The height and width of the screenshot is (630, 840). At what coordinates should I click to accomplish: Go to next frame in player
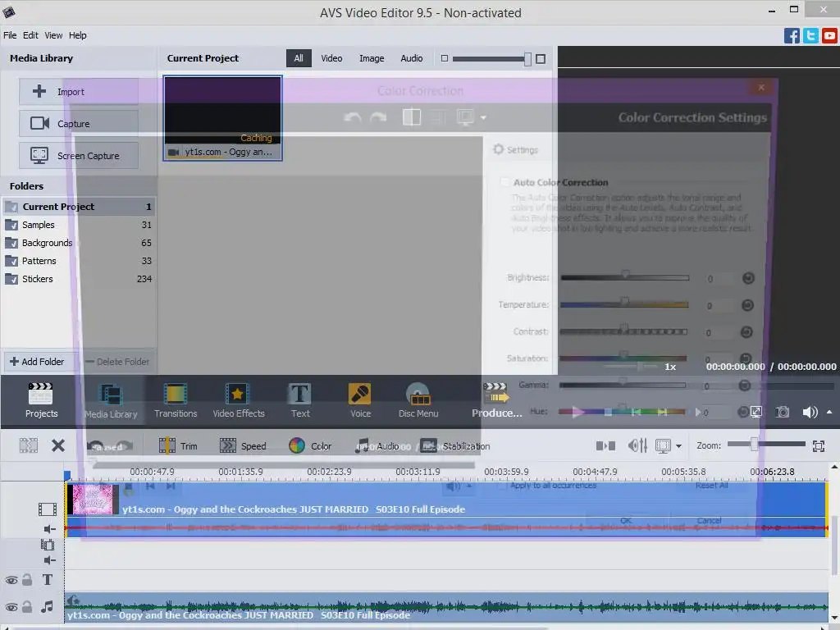[663, 412]
